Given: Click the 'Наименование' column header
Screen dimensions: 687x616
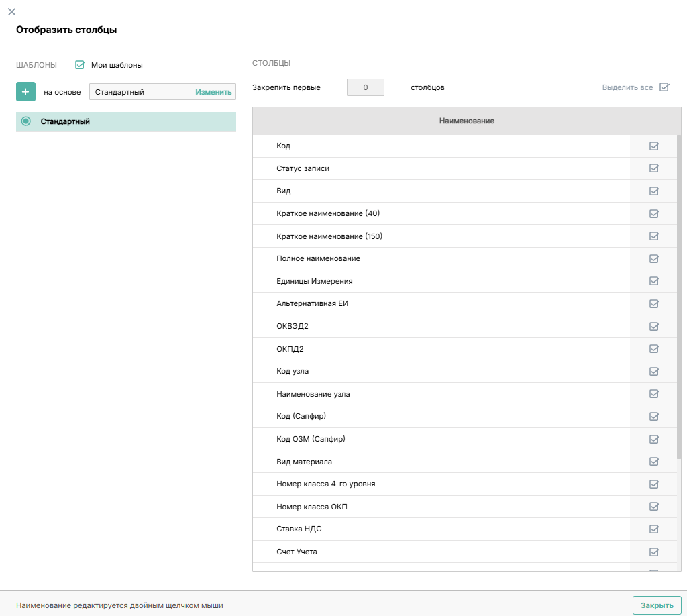Looking at the screenshot, I should [466, 121].
